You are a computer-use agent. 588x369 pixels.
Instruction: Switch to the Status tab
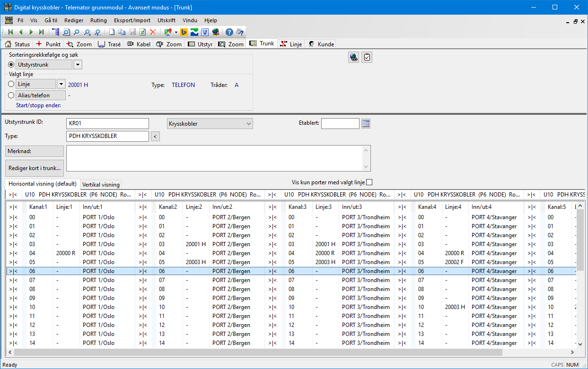18,44
